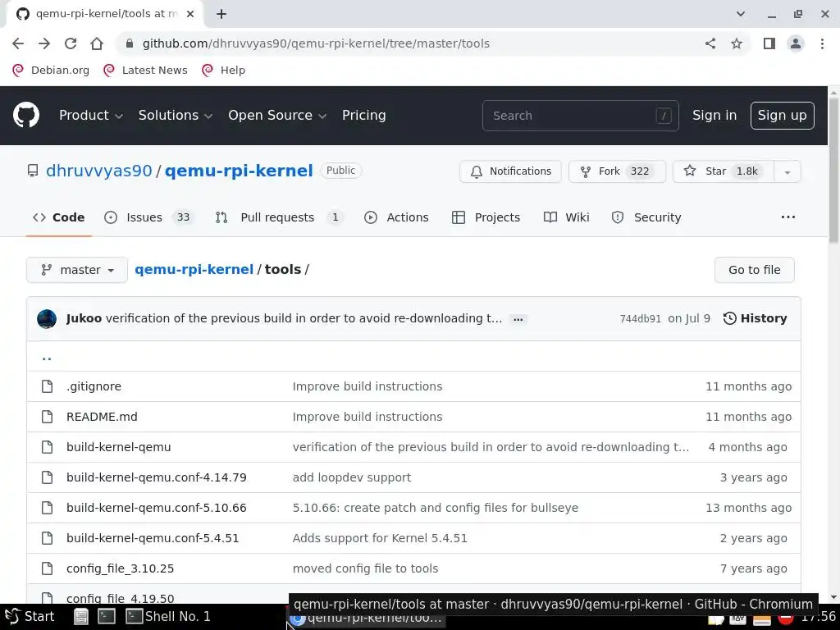Click the GitHub search field
The width and height of the screenshot is (840, 630).
pyautogui.click(x=580, y=116)
